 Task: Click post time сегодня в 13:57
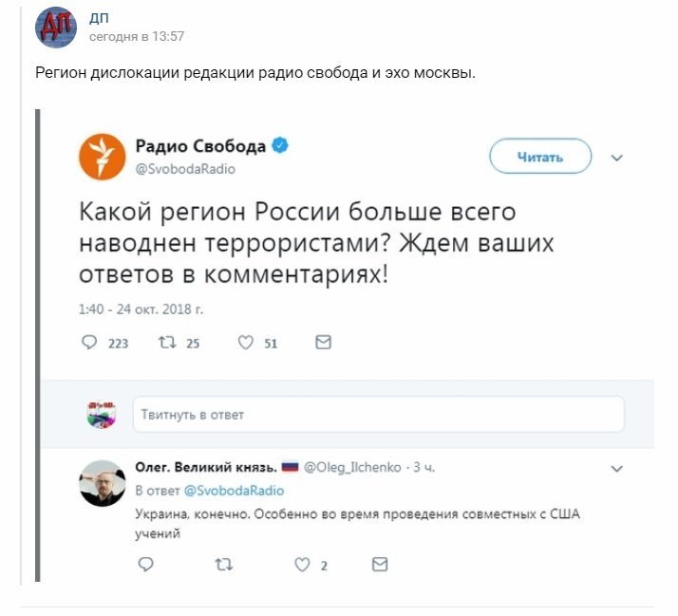point(137,37)
